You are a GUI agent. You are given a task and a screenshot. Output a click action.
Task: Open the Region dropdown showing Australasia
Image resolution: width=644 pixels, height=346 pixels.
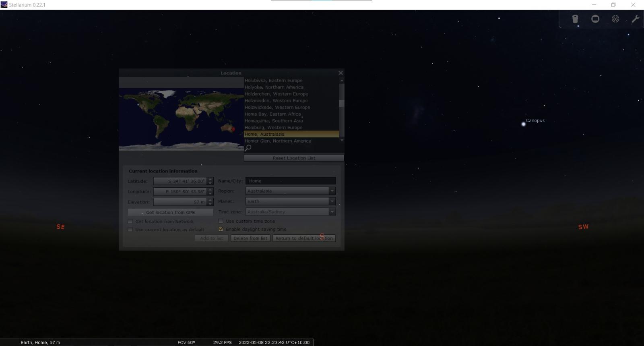291,191
